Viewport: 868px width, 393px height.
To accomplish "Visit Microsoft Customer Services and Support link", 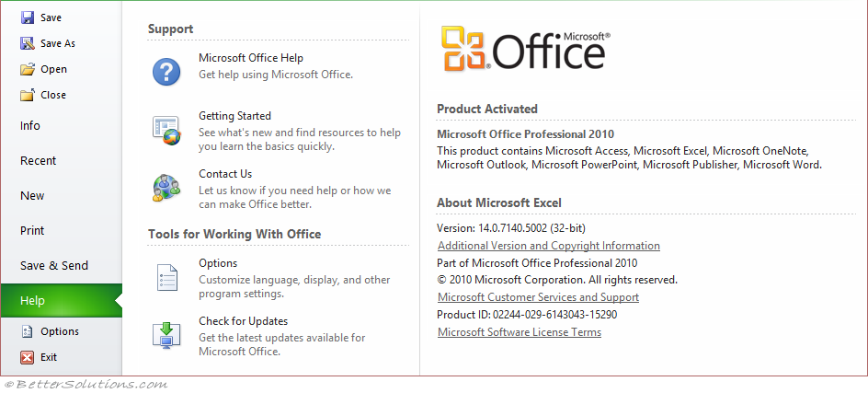I will 538,297.
